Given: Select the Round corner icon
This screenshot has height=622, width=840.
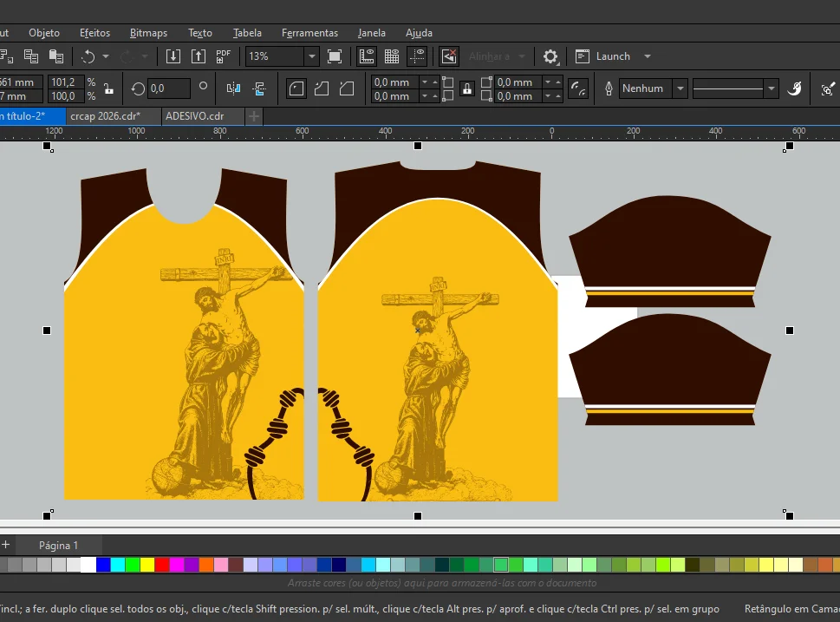Looking at the screenshot, I should tap(296, 88).
